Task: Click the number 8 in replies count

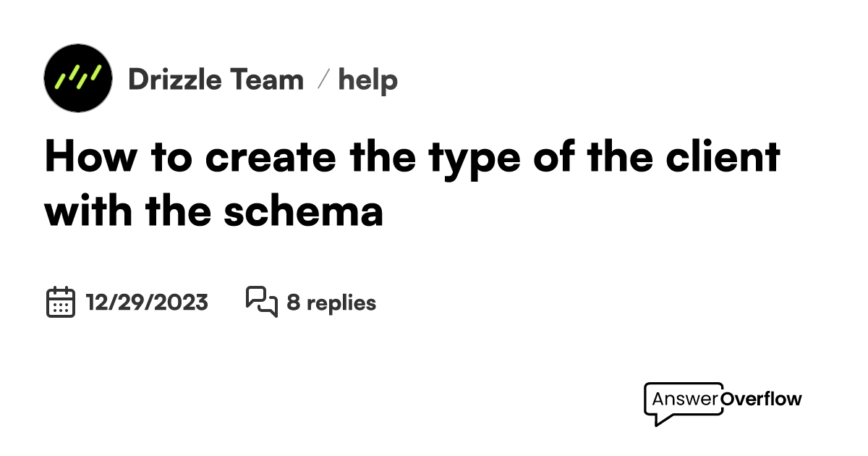Action: click(x=293, y=302)
